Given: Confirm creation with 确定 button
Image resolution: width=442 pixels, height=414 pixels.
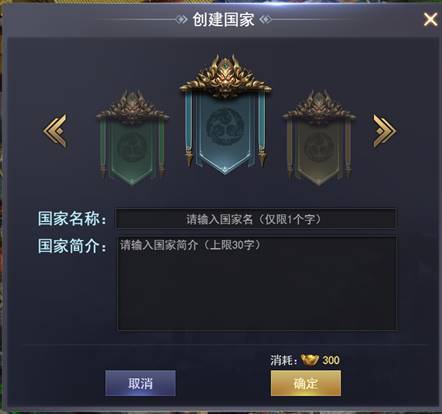Looking at the screenshot, I should coord(306,383).
